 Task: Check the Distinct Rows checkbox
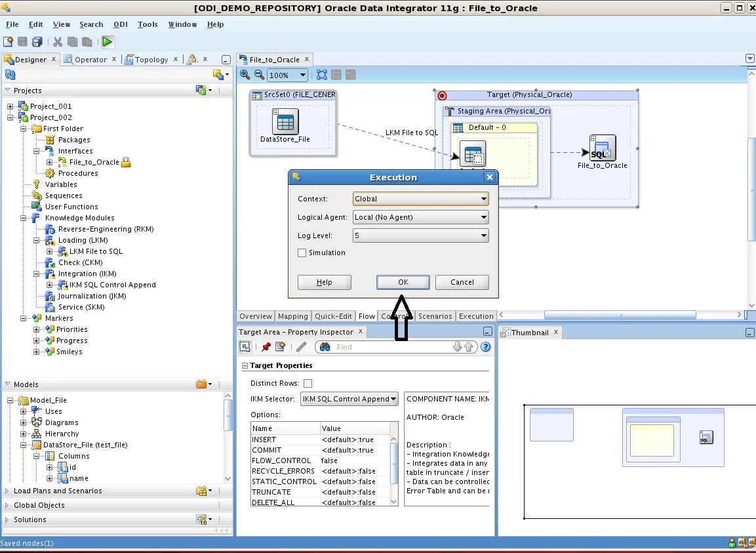[308, 383]
